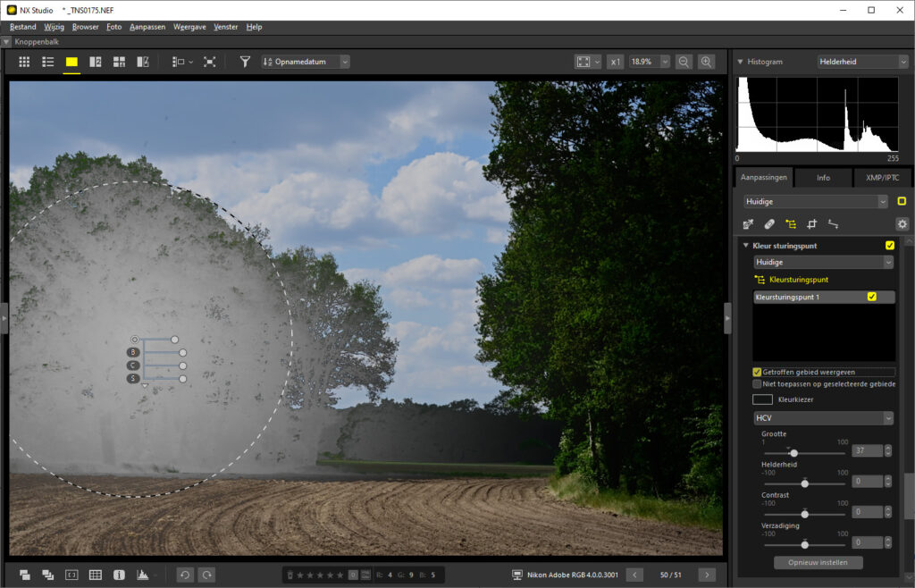915x588 pixels.
Task: Switch to the XMP/IPTC tab
Action: 882,178
